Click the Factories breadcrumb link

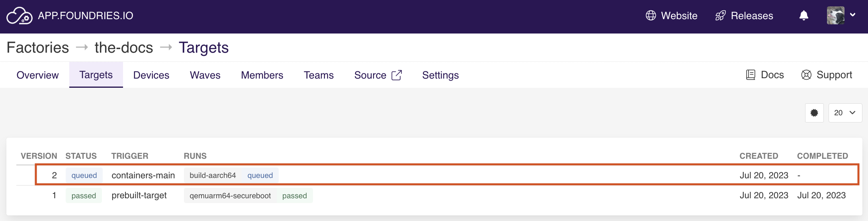[x=38, y=47]
